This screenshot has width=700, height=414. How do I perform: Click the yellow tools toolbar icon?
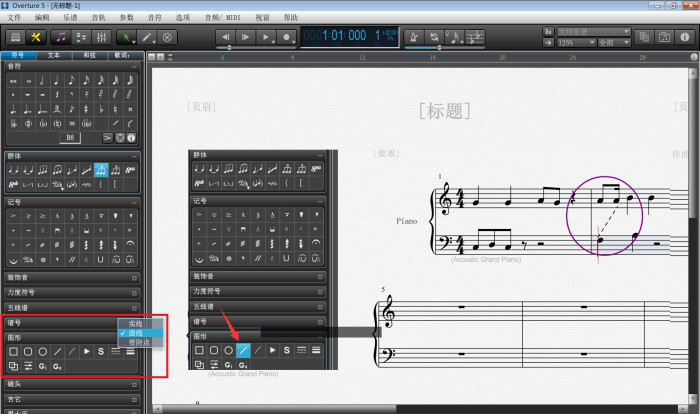click(x=35, y=37)
